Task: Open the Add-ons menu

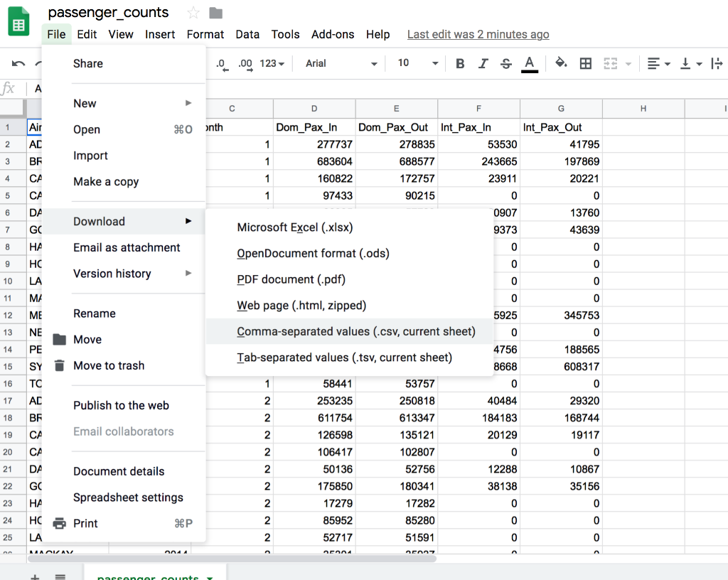Action: pyautogui.click(x=333, y=34)
